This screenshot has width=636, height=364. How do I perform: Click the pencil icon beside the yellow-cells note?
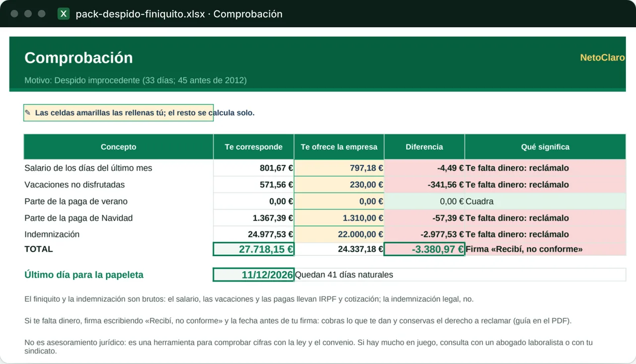28,113
